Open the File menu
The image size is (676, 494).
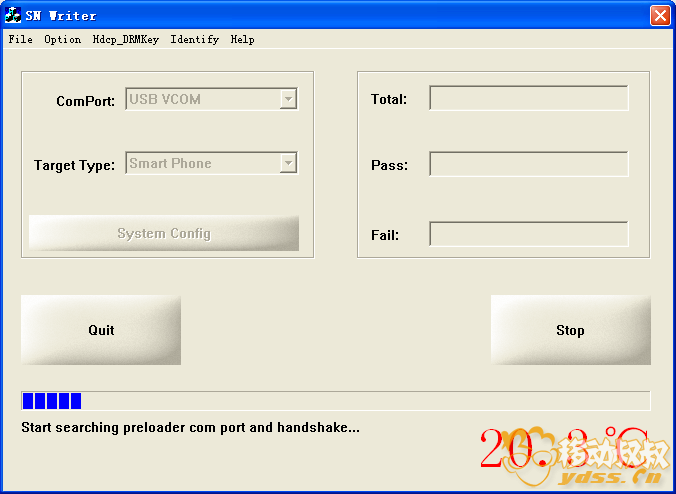click(x=20, y=40)
